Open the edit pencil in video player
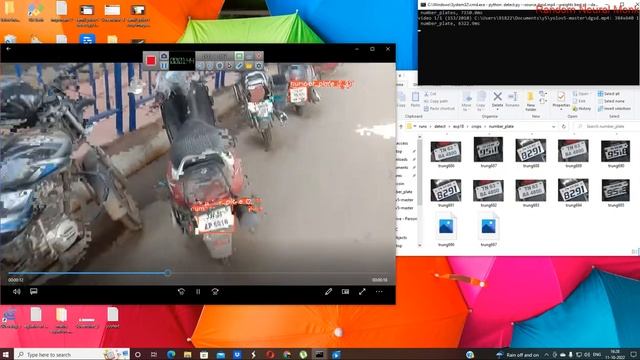 328,291
